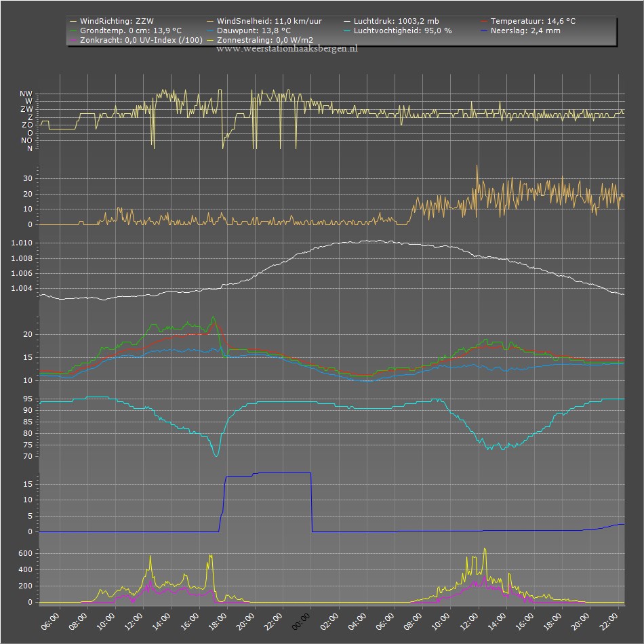Click the Dauwpunt: 13,8 °C legend entry
This screenshot has height=644, width=644.
(x=249, y=31)
